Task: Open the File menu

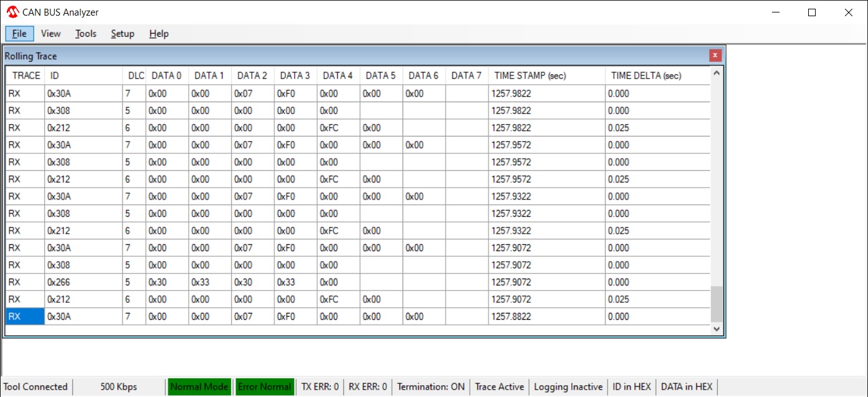Action: pyautogui.click(x=19, y=34)
